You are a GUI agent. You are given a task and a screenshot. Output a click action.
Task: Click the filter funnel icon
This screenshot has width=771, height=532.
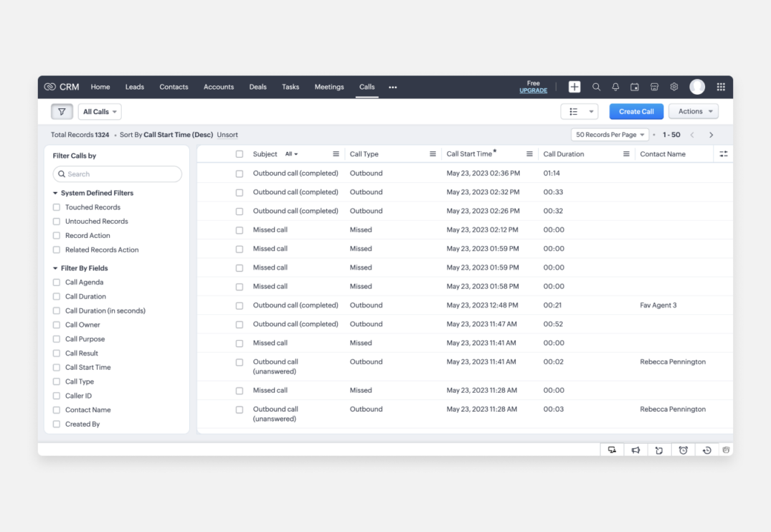click(62, 112)
